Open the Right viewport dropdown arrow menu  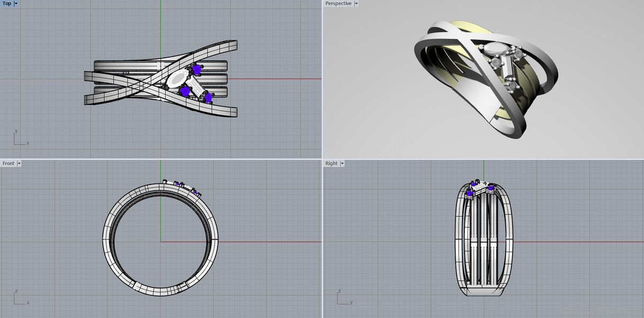point(342,163)
